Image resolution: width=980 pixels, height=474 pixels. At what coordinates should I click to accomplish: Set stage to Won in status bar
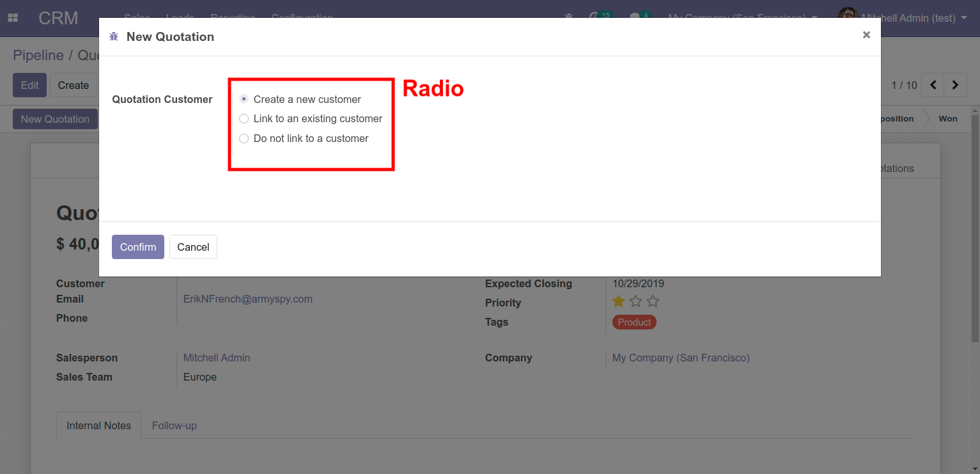pyautogui.click(x=947, y=119)
